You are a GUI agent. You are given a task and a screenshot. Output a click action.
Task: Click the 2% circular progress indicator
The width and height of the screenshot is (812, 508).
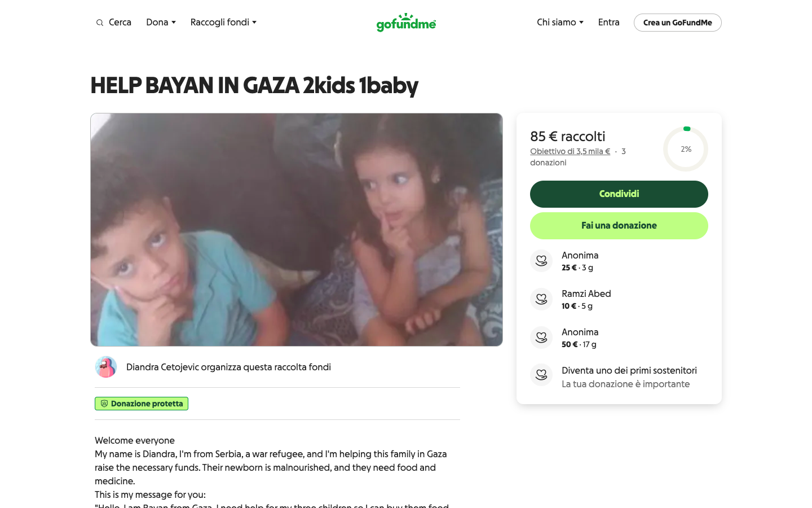point(686,149)
